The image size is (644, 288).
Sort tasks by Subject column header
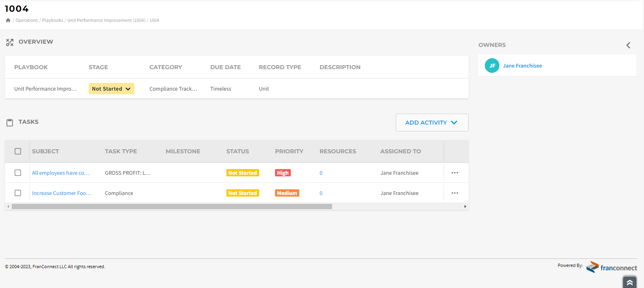click(x=45, y=151)
